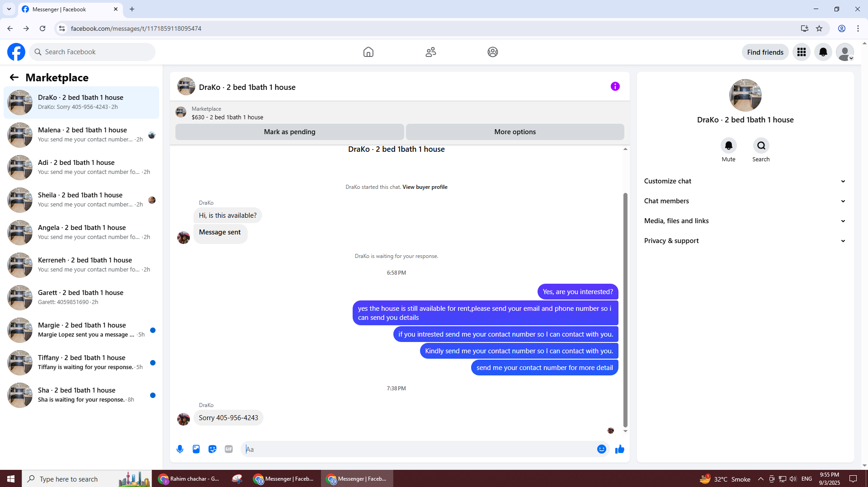This screenshot has width=868, height=487.
Task: Open Rahim chachar Chrome taskbar window
Action: point(190,479)
